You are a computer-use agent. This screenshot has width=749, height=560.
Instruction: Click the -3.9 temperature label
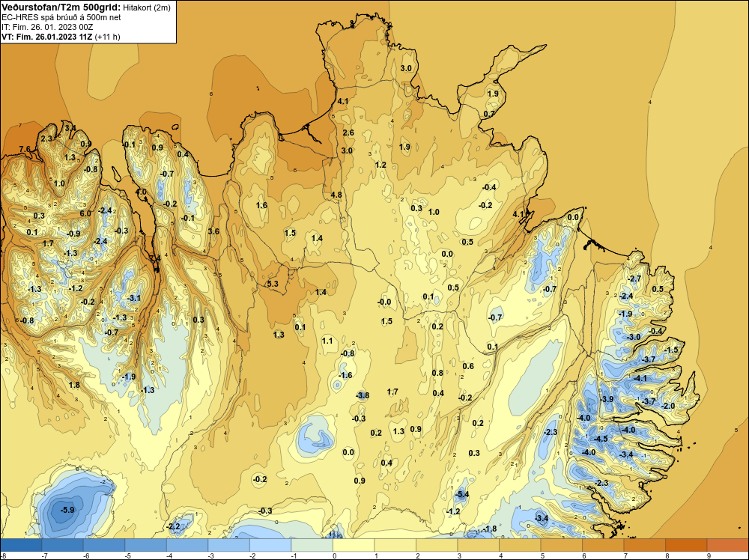tap(606, 399)
